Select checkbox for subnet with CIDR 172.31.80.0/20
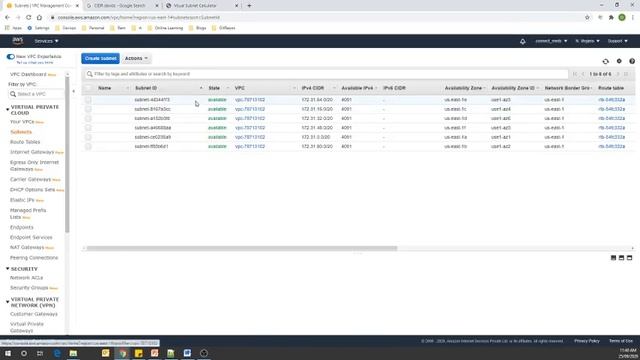Screen dimensions: 640x360 coord(88,146)
